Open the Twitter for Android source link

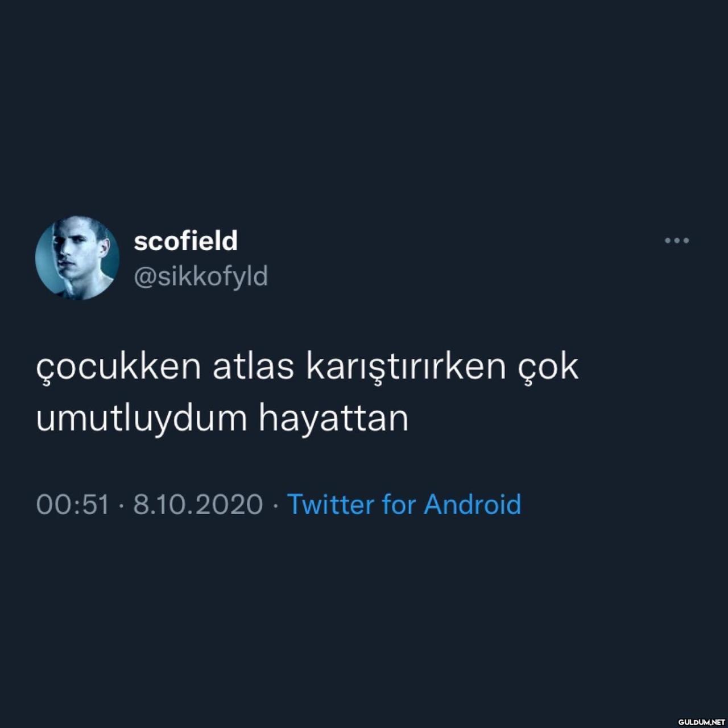click(x=404, y=504)
